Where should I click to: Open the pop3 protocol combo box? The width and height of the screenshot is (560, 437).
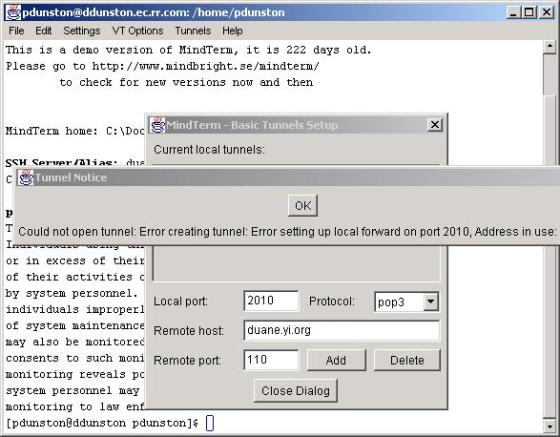point(406,302)
